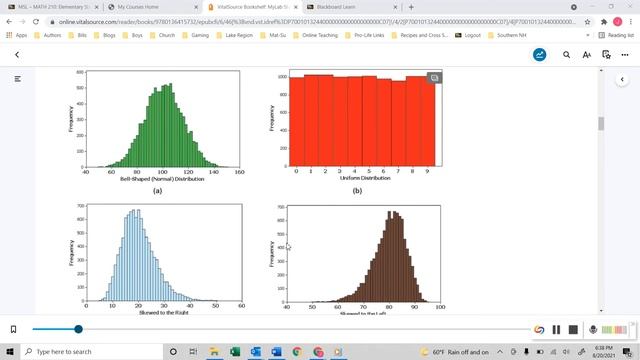640x360 pixels.
Task: Open taskbar clock and date
Action: pos(604,351)
